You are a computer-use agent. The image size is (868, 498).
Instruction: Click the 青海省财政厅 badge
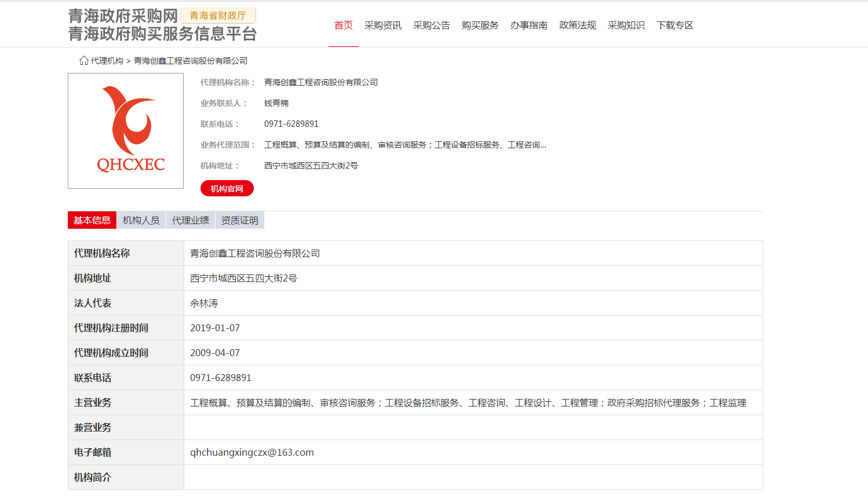pos(218,16)
